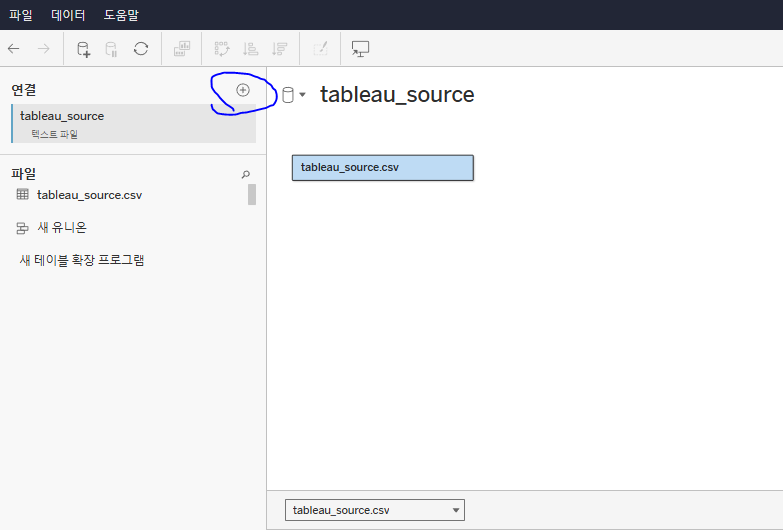Open the tableau_source.csv dropdown at bottom
Image resolution: width=783 pixels, height=530 pixels.
pos(375,510)
